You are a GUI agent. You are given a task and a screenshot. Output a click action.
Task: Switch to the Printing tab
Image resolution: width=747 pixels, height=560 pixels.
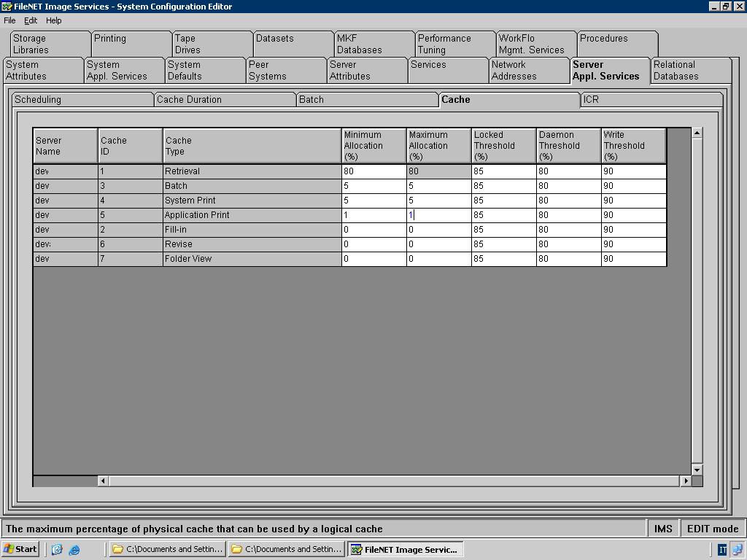tap(131, 44)
